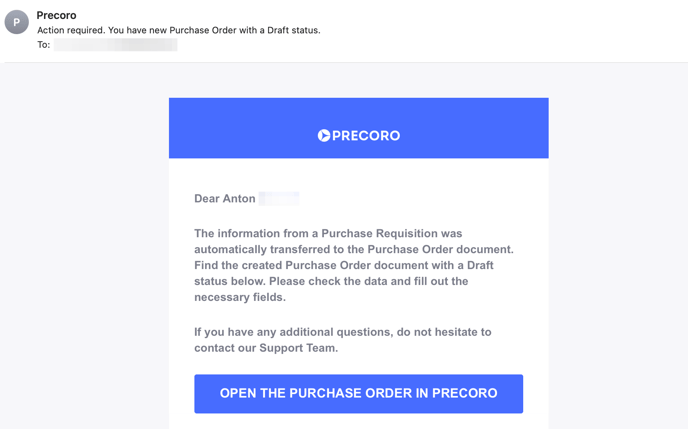Click the PRECORO wordmark in banner
Screen dimensions: 688x429
coord(366,136)
